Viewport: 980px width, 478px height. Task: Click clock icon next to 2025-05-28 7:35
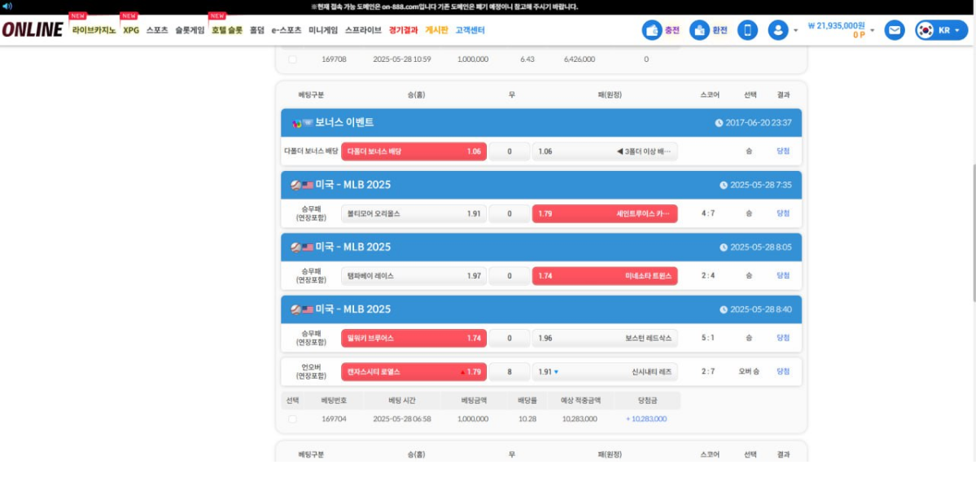[x=724, y=185]
